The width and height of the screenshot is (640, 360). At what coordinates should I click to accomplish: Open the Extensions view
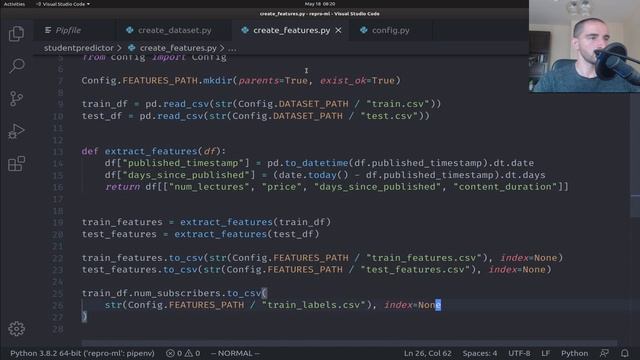tap(16, 164)
